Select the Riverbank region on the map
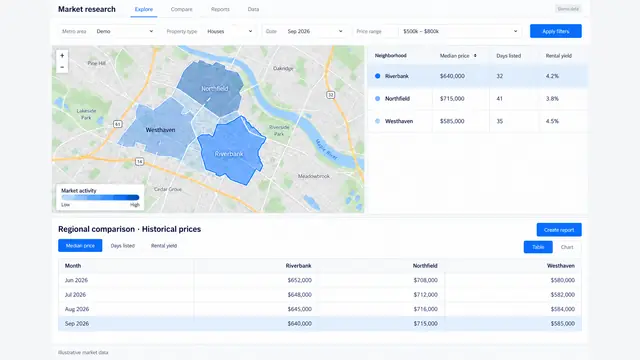 point(231,151)
